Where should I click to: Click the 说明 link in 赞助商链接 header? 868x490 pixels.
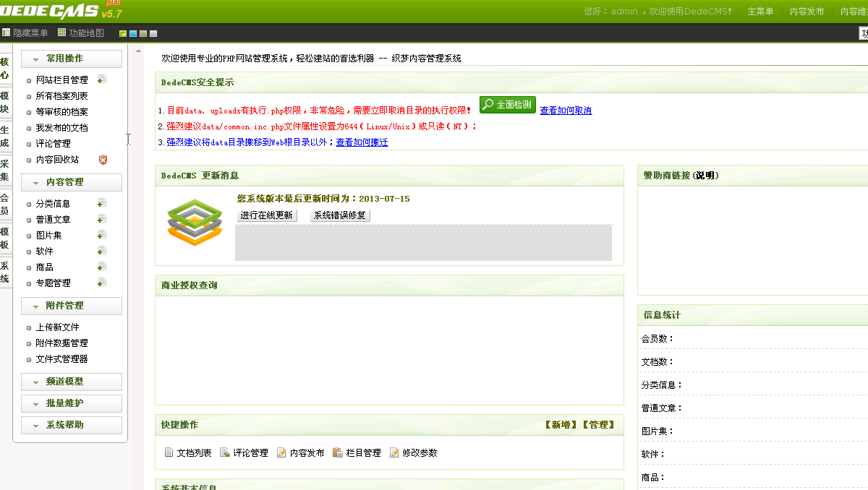click(705, 176)
